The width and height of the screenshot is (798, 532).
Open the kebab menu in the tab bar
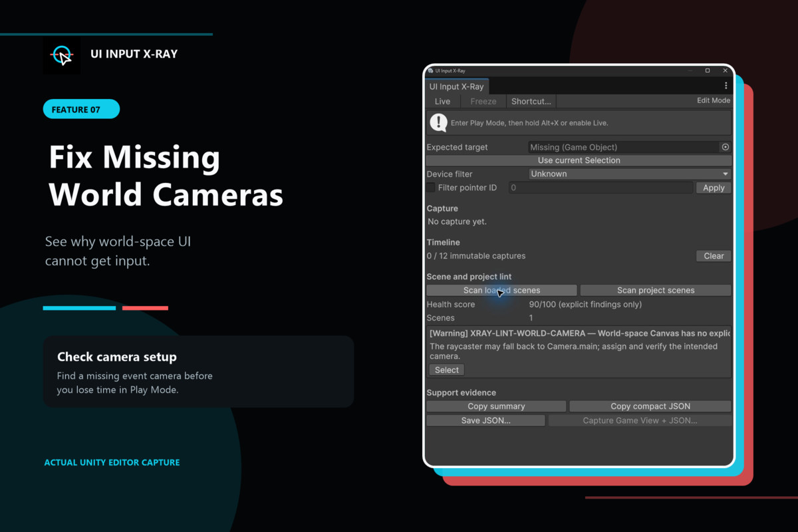point(726,86)
